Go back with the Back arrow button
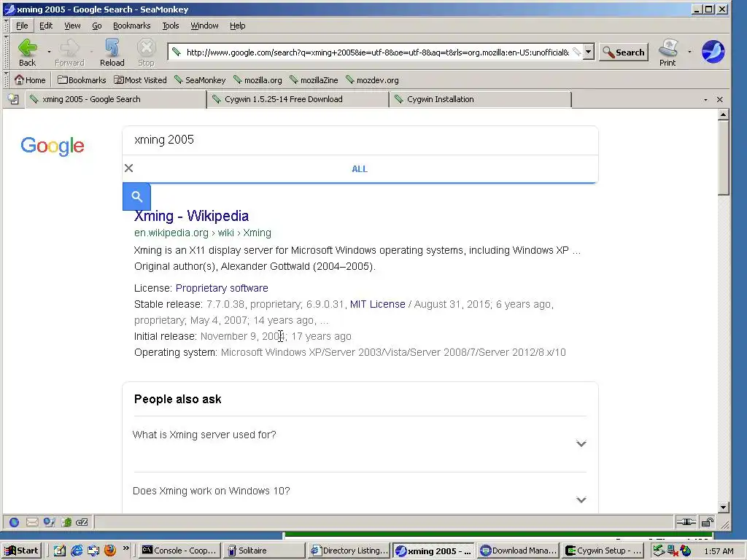 (x=27, y=52)
